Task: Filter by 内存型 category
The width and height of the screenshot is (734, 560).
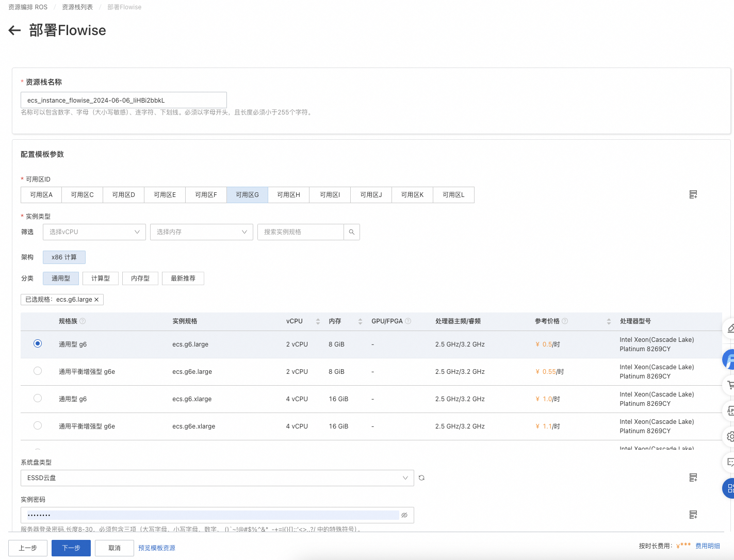Action: click(140, 278)
